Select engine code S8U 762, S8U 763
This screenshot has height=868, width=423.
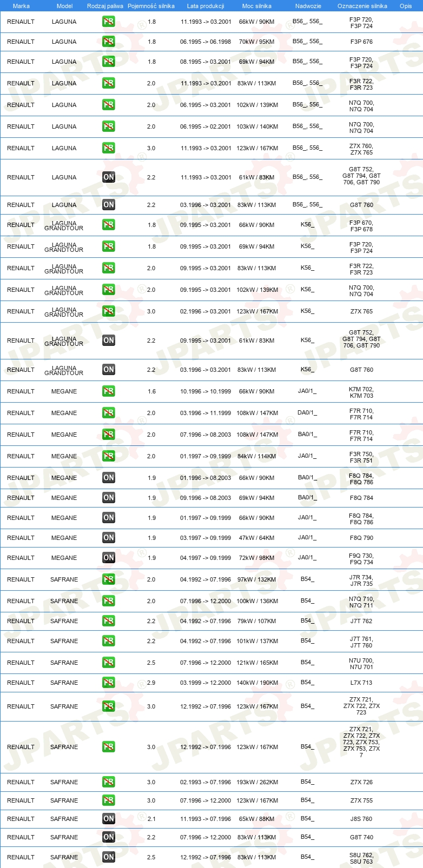tap(361, 858)
